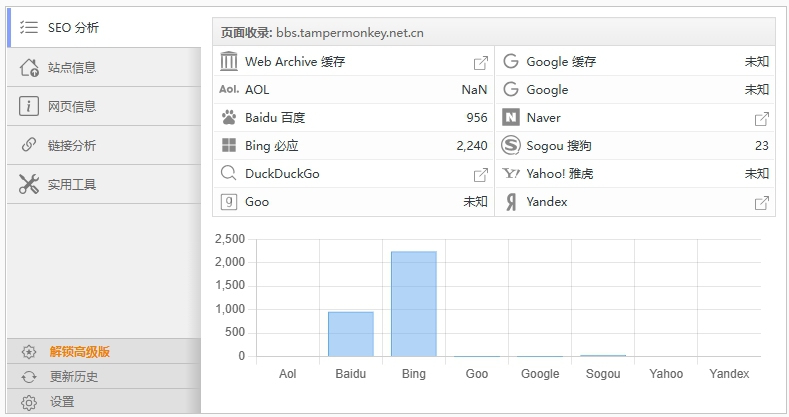Viewport: 789px width, 417px height.
Task: Go to 链接分析 section
Action: 104,145
